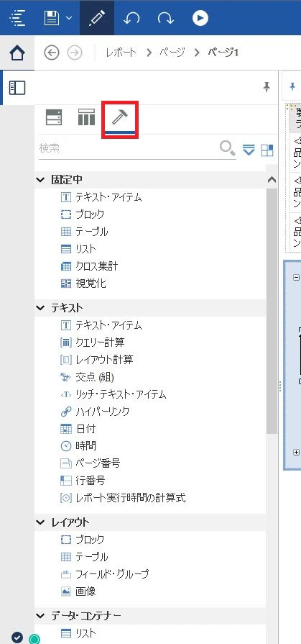Select 交点 (組) item
The width and height of the screenshot is (301, 644).
(88, 377)
